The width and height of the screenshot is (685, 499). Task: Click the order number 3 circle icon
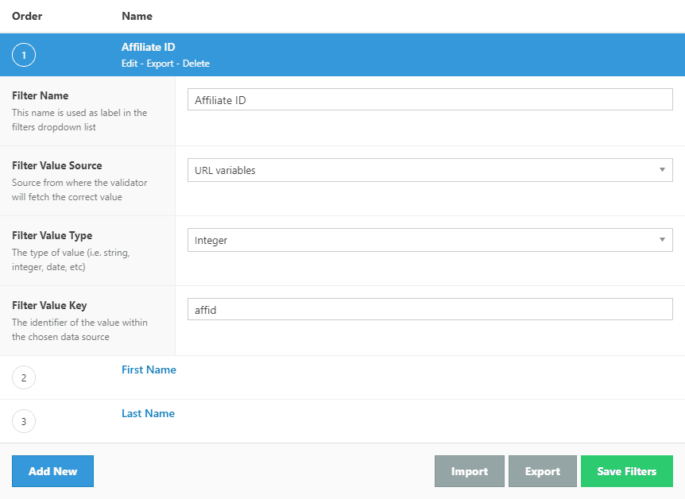click(24, 421)
